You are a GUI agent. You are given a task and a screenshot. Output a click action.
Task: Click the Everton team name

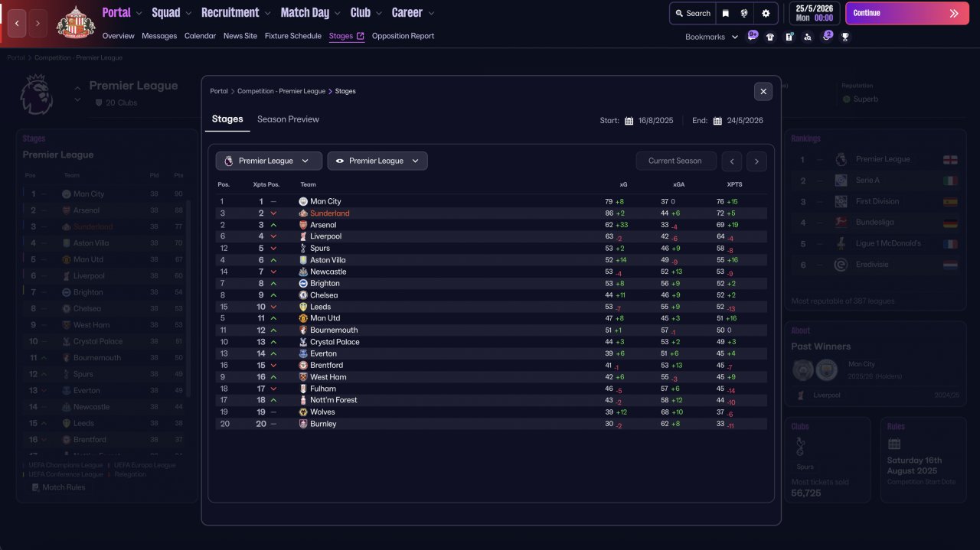pos(323,353)
